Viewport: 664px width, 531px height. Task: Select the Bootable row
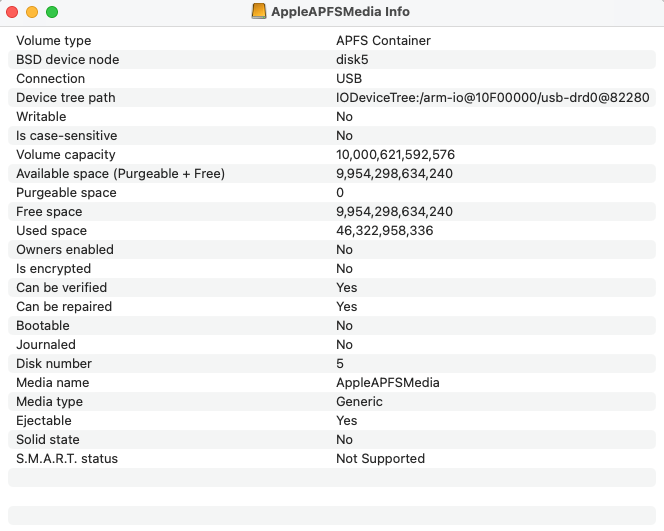[x=331, y=326]
